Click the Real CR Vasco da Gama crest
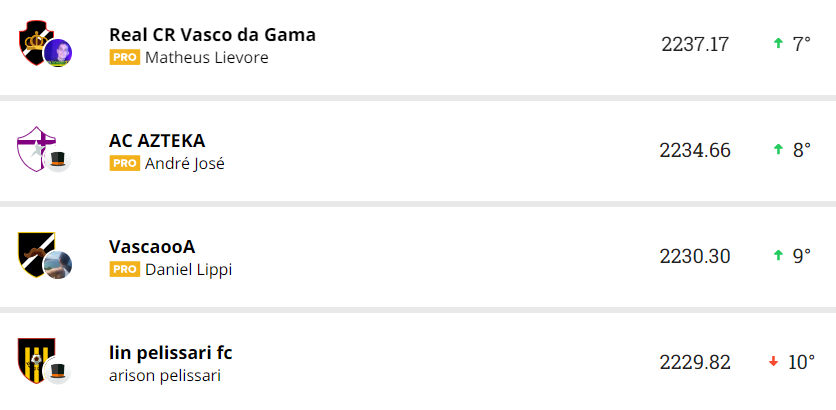Viewport: 836px width, 410px height. pyautogui.click(x=33, y=40)
